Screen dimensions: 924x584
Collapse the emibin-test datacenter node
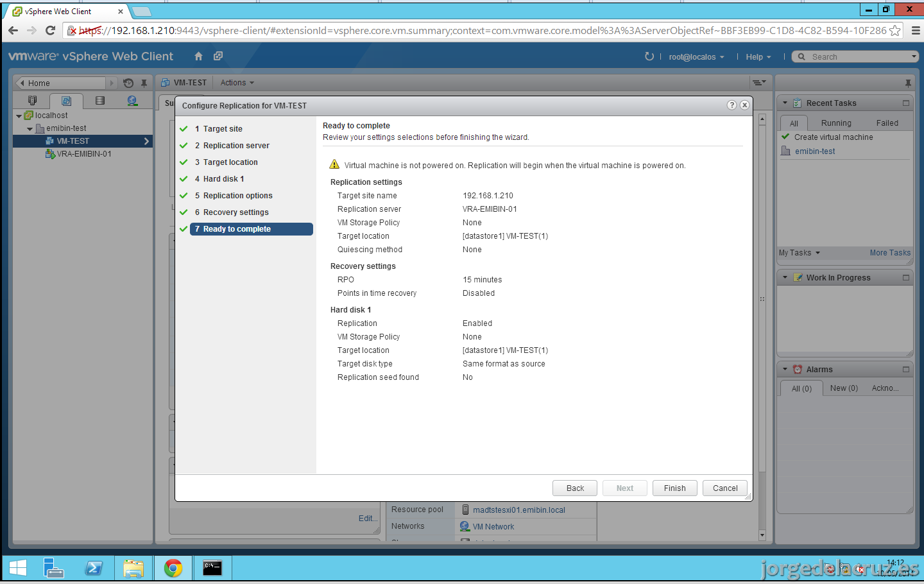click(30, 129)
